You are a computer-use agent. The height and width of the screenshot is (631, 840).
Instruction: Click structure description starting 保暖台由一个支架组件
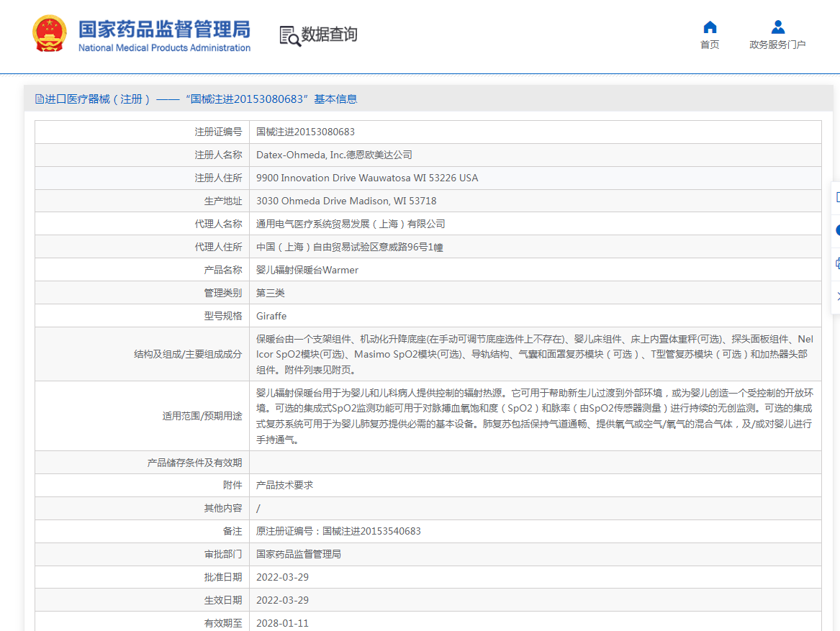[535, 354]
